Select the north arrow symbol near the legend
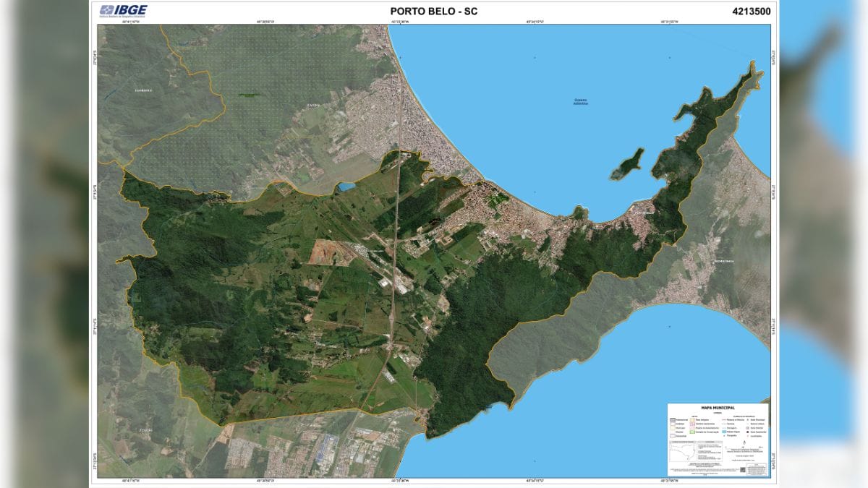 pos(744,442)
